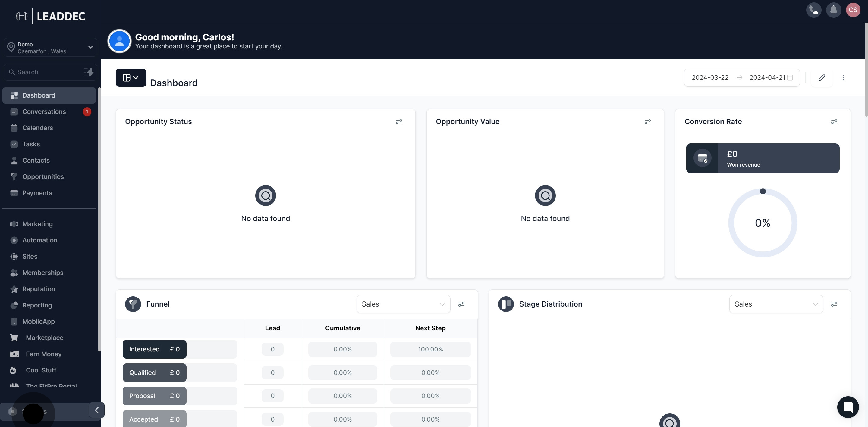Open Opportunity Status filter settings icon

(399, 122)
